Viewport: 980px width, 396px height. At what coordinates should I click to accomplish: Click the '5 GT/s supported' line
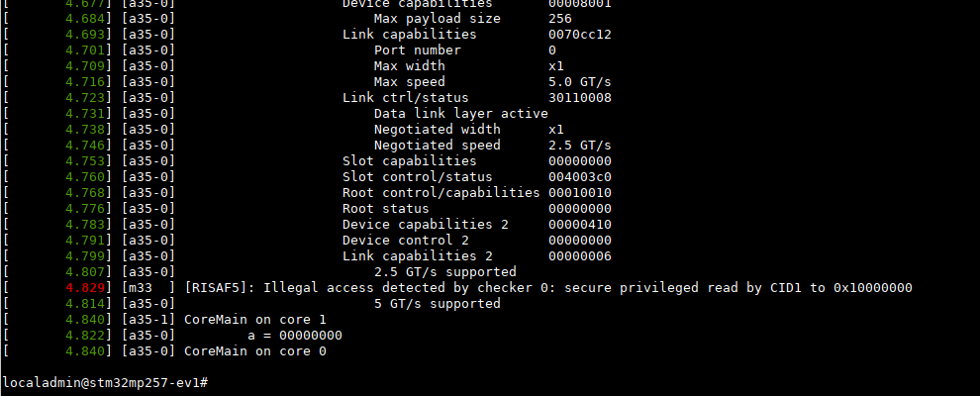pos(437,304)
